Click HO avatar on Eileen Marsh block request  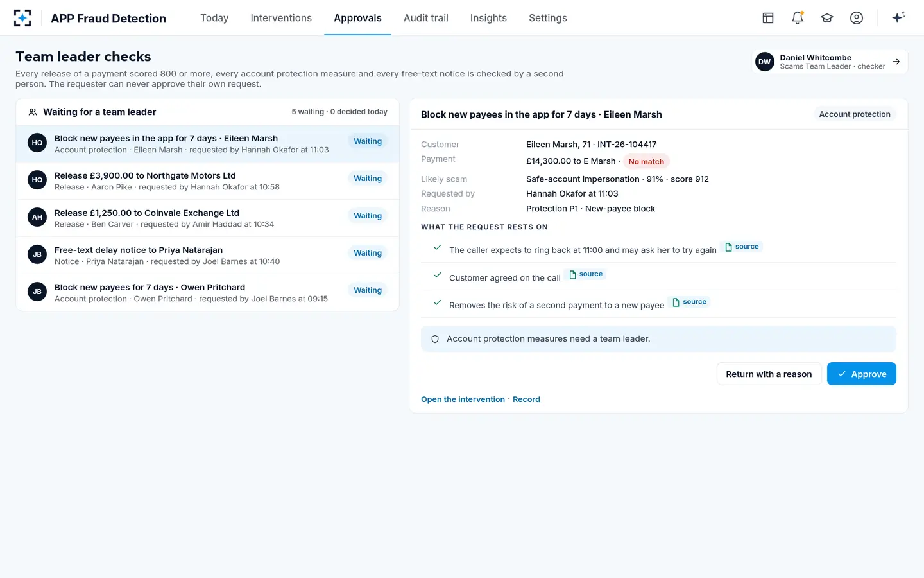pyautogui.click(x=37, y=143)
